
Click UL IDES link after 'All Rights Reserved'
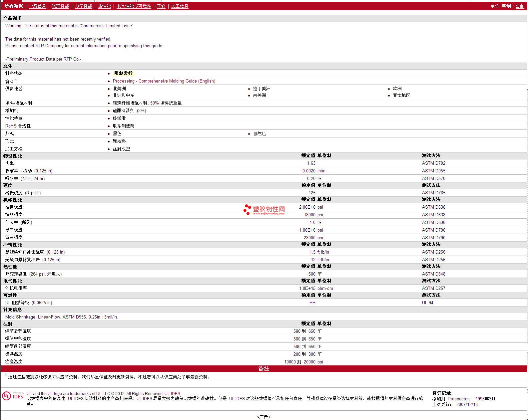click(172, 393)
